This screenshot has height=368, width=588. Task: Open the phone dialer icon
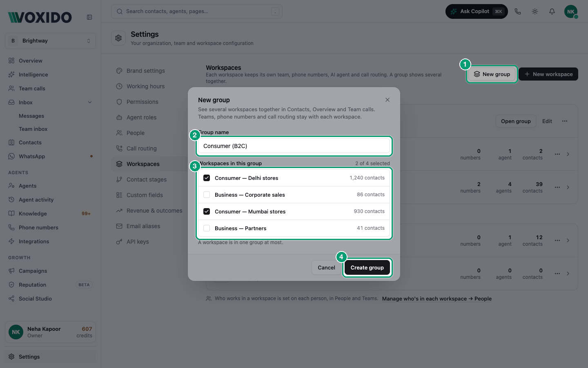click(518, 11)
